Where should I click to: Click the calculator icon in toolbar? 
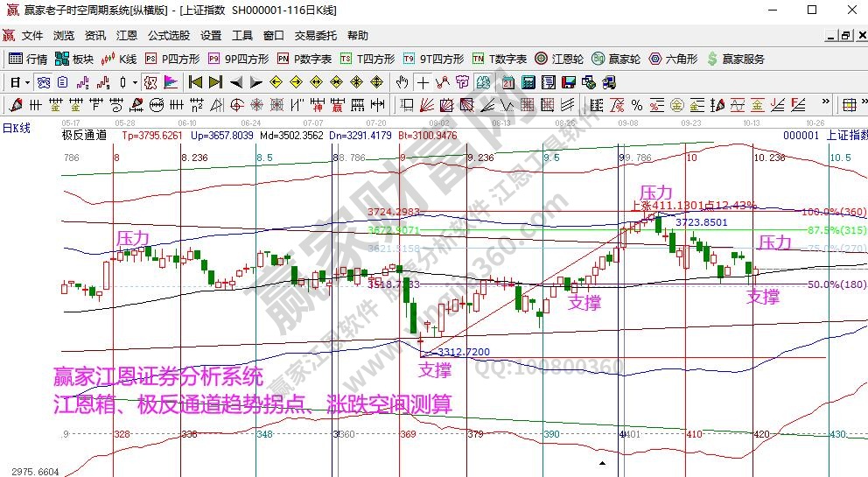(x=528, y=82)
